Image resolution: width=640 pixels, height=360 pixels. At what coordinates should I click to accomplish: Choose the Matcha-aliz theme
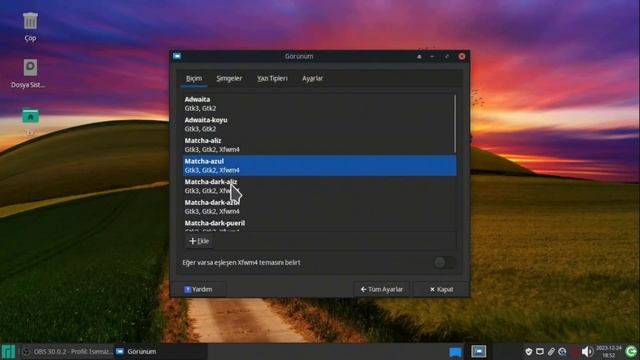click(x=318, y=145)
